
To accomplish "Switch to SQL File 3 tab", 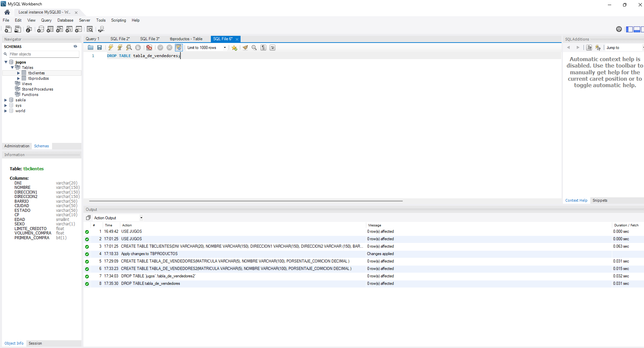I will click(150, 39).
